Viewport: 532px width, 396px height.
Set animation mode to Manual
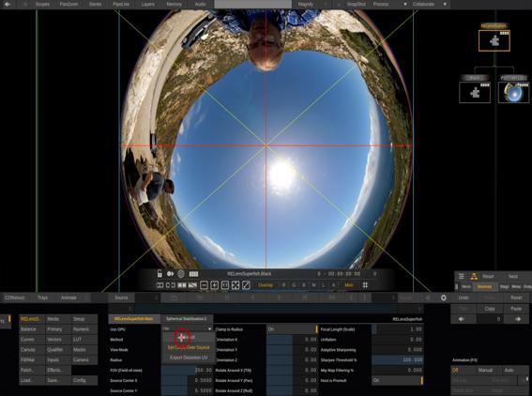click(485, 371)
